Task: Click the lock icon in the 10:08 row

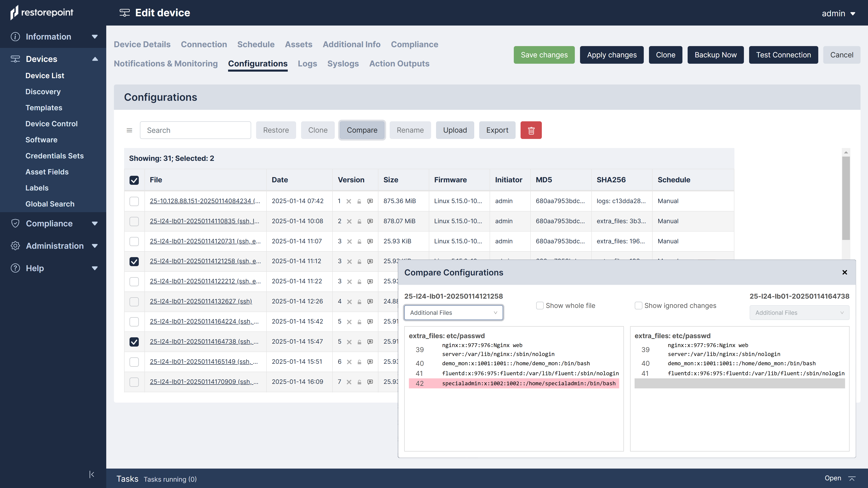Action: click(x=360, y=221)
